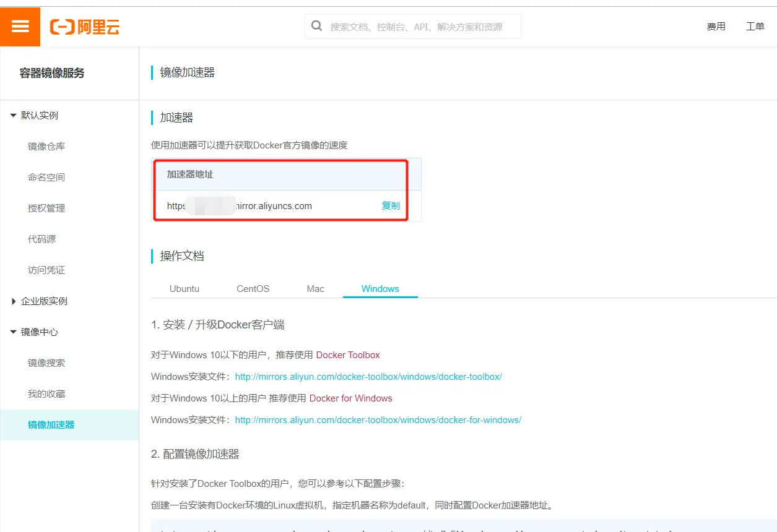The width and height of the screenshot is (777, 532).
Task: Click the 2. 配置镜像加速器 heading
Action: tap(195, 454)
